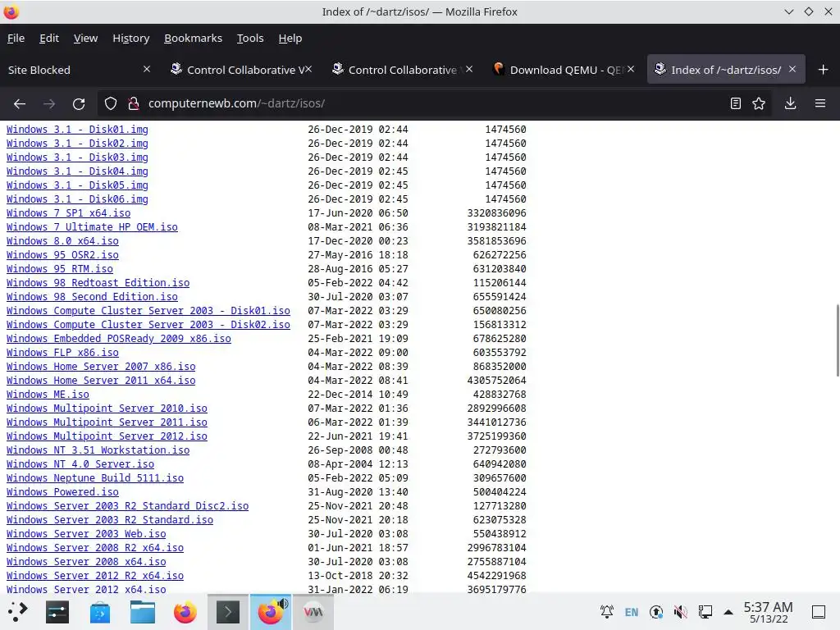Open Dolphin file manager from taskbar
This screenshot has height=630, width=840.
pyautogui.click(x=143, y=612)
